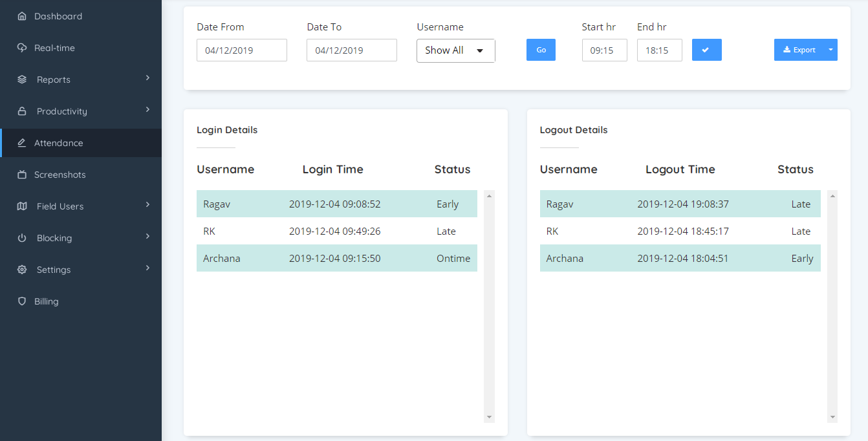Click the Field Users map icon
Screen dimensions: 868x441
pyautogui.click(x=22, y=206)
